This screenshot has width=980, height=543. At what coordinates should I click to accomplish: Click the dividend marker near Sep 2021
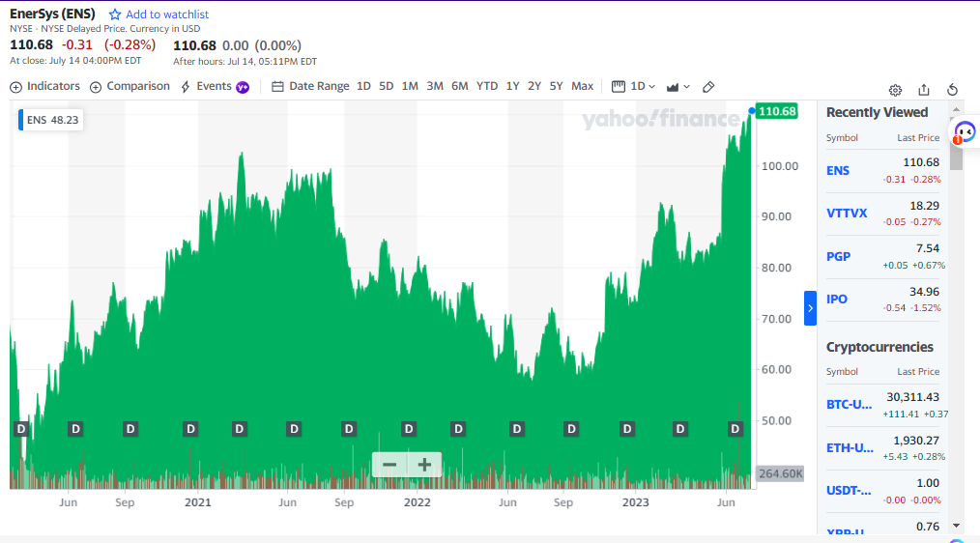[x=349, y=429]
